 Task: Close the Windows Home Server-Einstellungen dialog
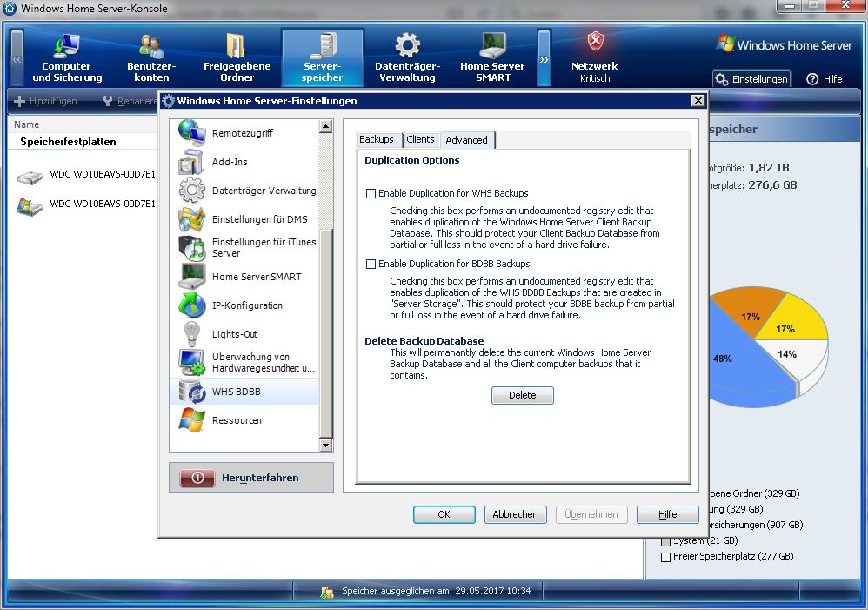point(698,100)
